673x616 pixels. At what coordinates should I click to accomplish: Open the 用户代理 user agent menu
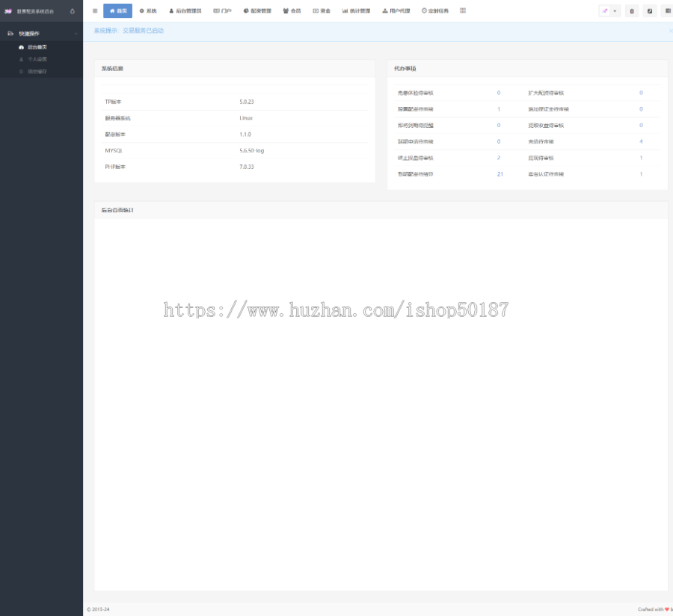tap(396, 10)
